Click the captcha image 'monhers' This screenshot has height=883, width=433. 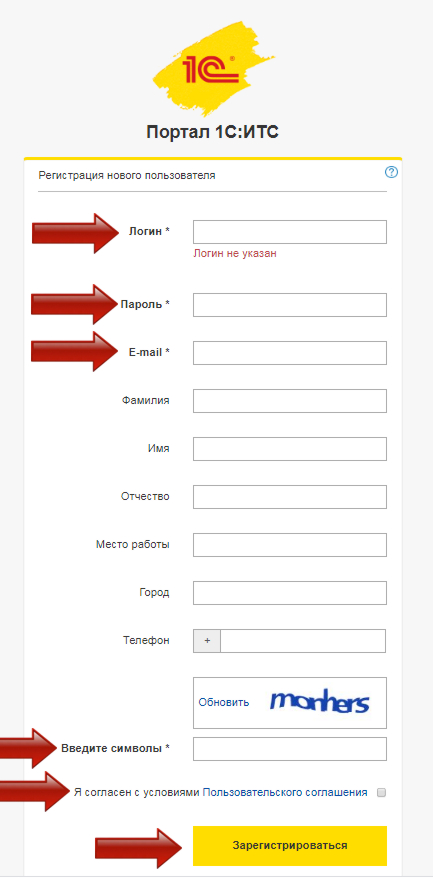[319, 702]
